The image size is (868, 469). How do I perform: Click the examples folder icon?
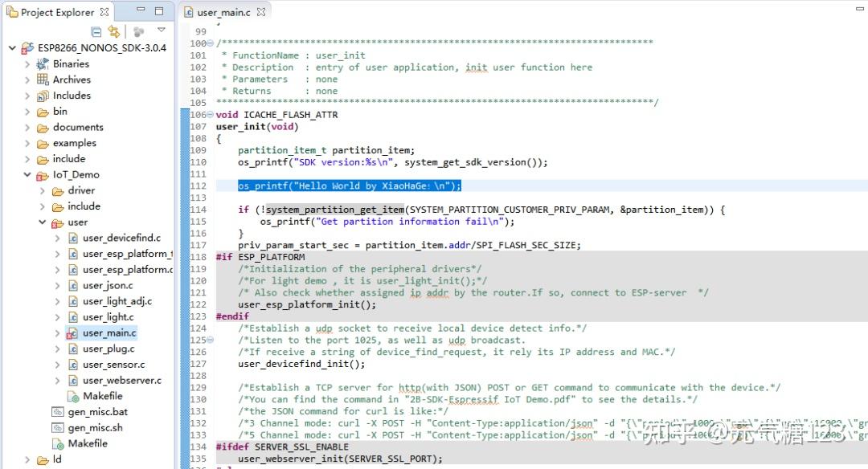(x=43, y=144)
